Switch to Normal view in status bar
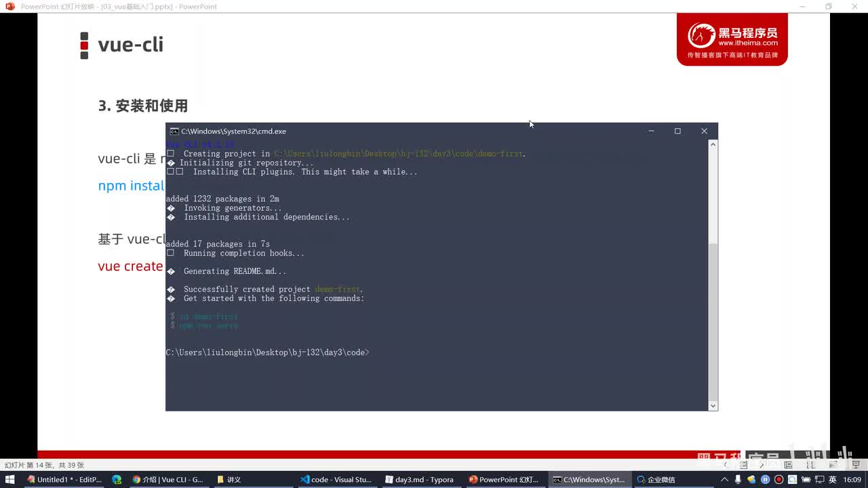This screenshot has width=868, height=488. 788,465
